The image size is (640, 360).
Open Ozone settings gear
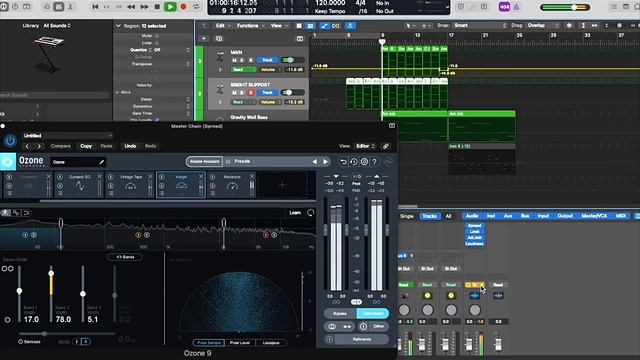(364, 162)
